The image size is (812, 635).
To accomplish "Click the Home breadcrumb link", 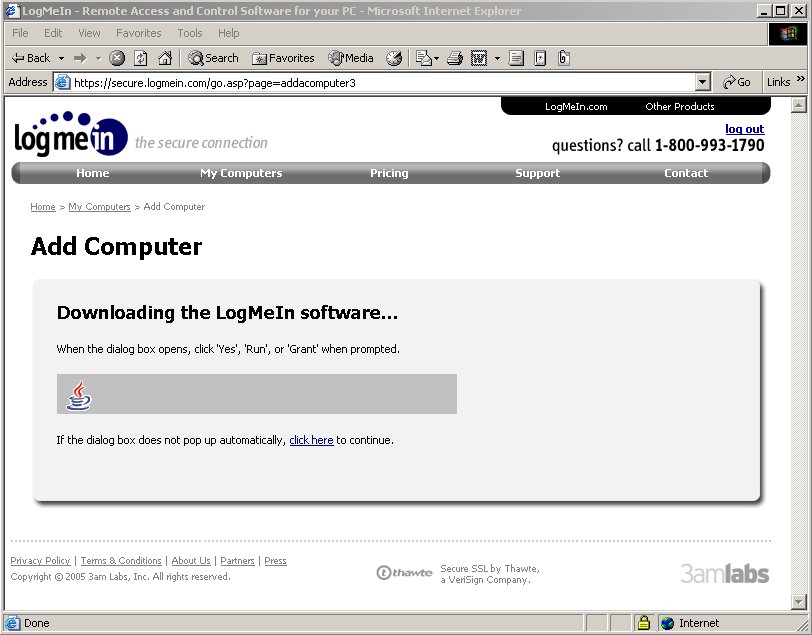I will [x=43, y=207].
